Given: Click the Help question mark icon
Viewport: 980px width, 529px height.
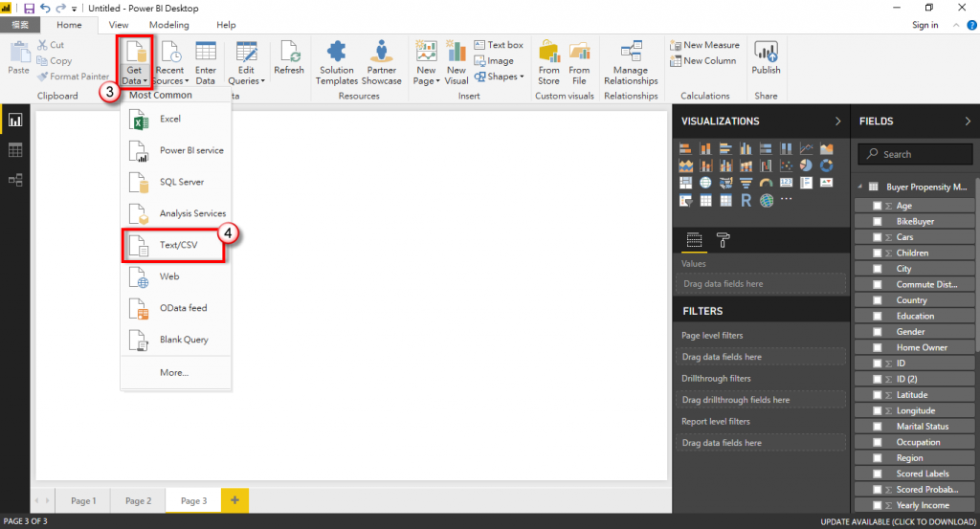Looking at the screenshot, I should coord(972,25).
